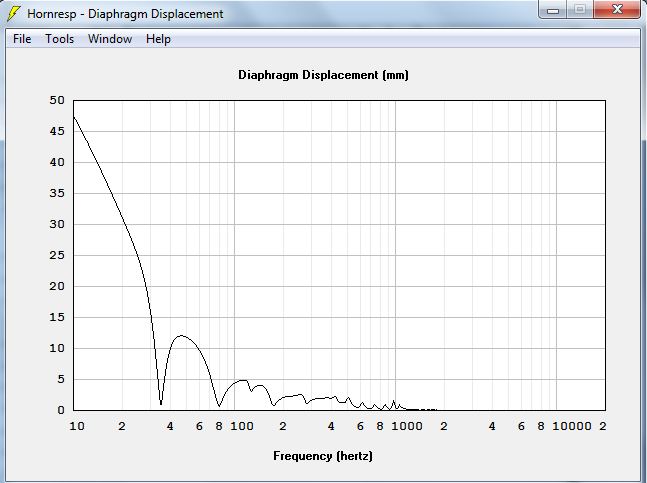Click the '1000' frequency axis label
The width and height of the screenshot is (647, 483).
[407, 426]
